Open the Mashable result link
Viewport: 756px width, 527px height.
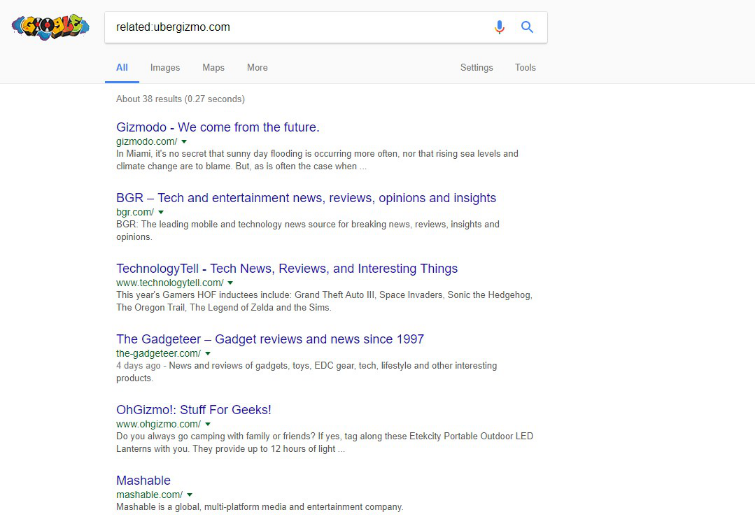[x=143, y=480]
